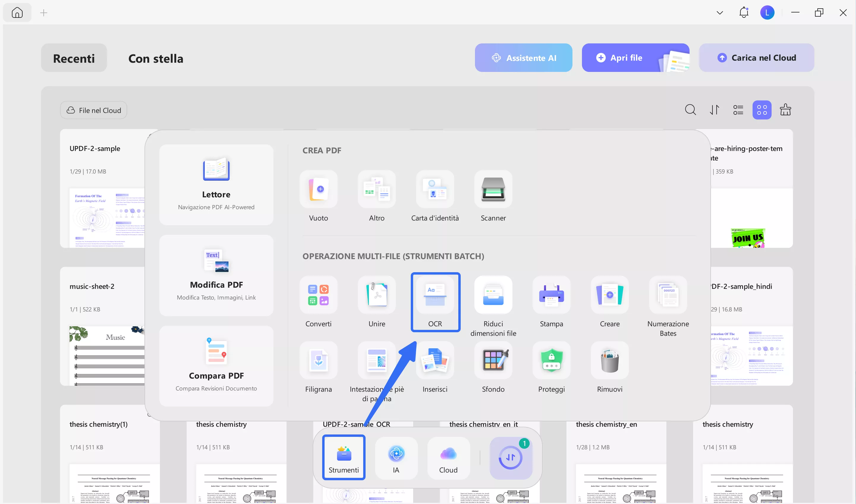Image resolution: width=856 pixels, height=504 pixels.
Task: Expand the title bar dropdown chevron
Action: point(720,13)
